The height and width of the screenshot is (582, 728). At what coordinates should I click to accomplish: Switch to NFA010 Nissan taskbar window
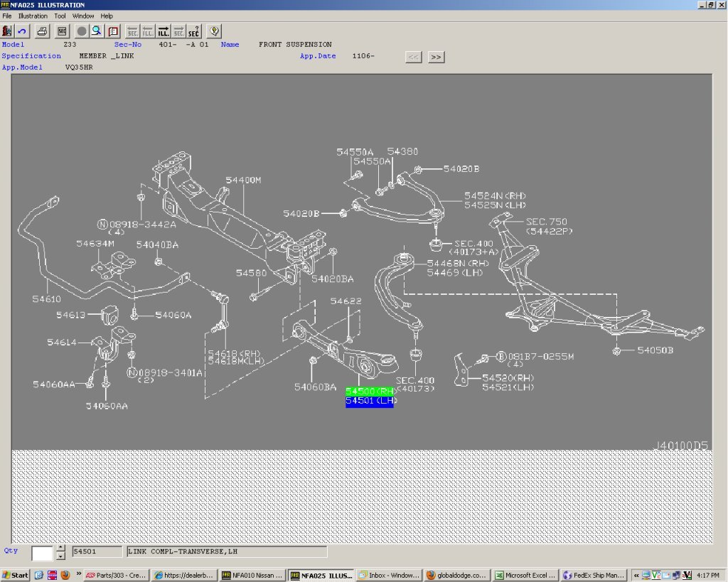tap(253, 576)
